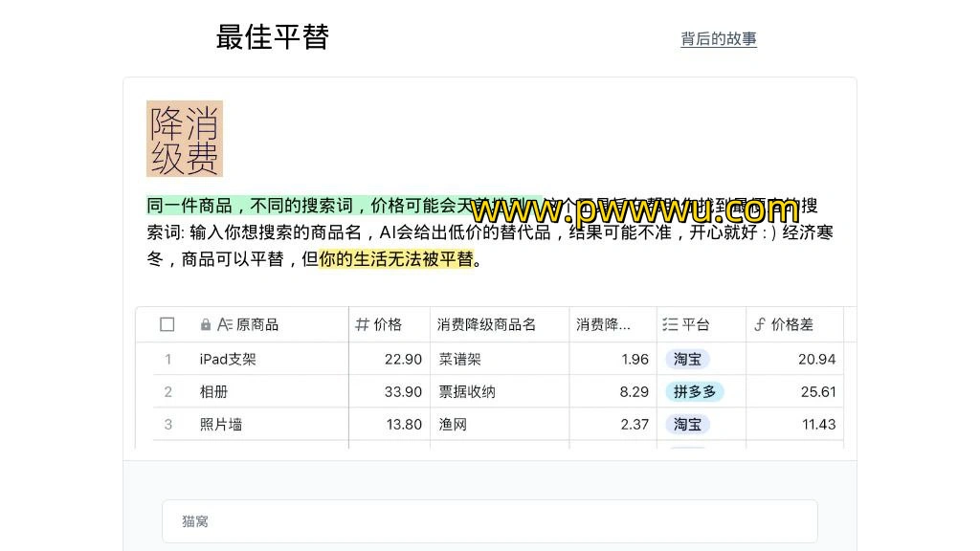The image size is (980, 551).
Task: Click downgraded price 8.29
Action: coord(612,391)
